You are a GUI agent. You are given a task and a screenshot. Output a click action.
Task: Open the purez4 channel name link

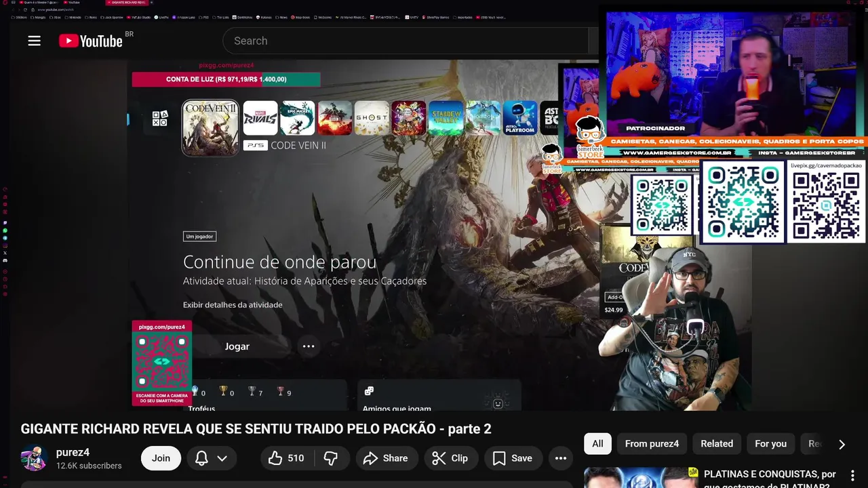coord(73,452)
